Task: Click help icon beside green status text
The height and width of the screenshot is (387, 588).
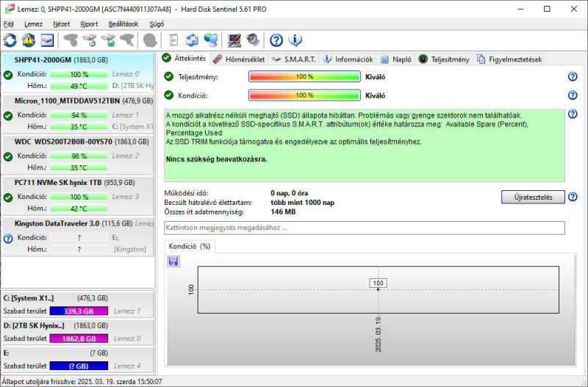Action: [573, 114]
